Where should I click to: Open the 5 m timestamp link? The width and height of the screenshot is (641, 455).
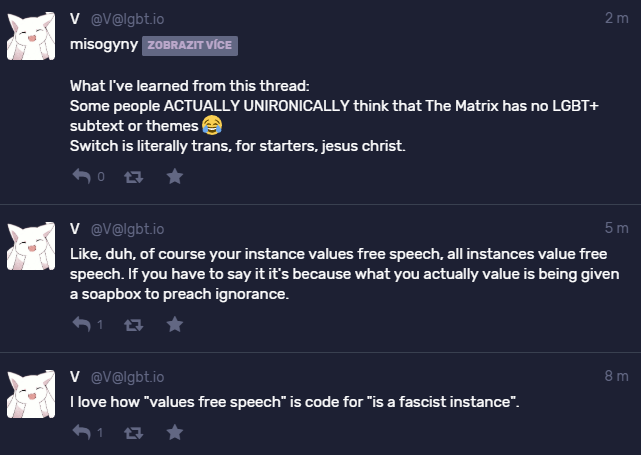[616, 229]
